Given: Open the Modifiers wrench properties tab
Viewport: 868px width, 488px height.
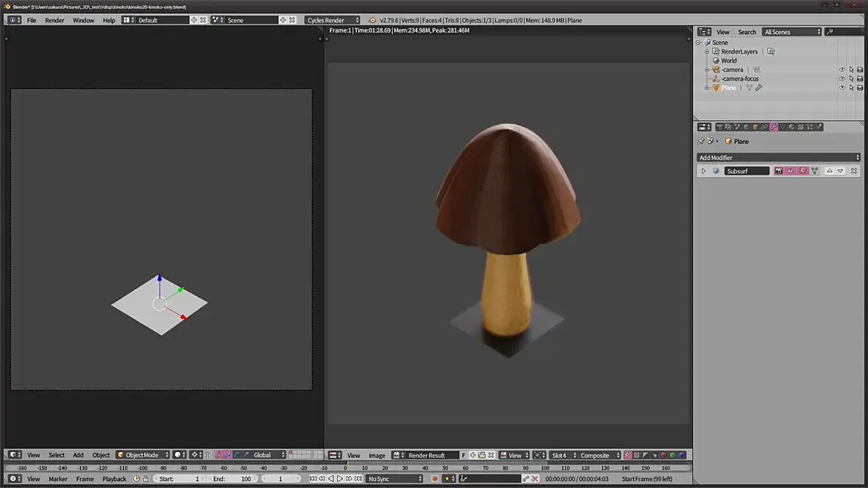Looking at the screenshot, I should (x=773, y=127).
